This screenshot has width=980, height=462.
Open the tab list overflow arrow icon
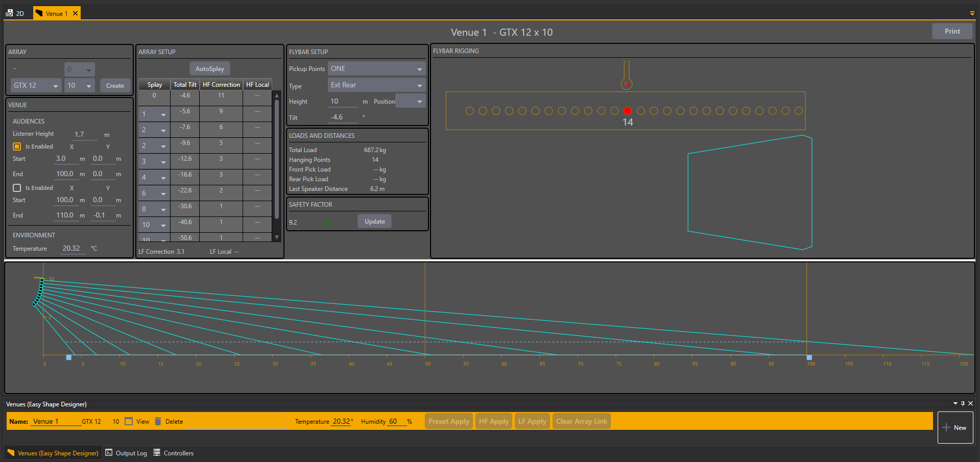972,13
